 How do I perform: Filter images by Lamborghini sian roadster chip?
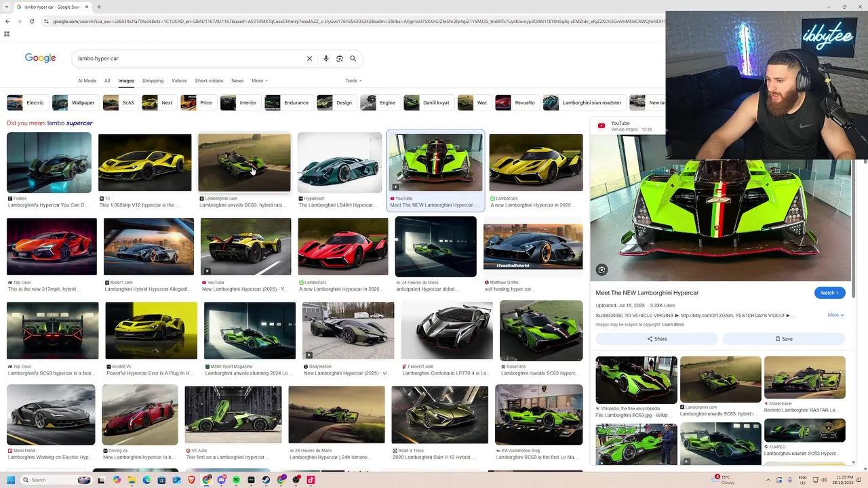pos(583,103)
